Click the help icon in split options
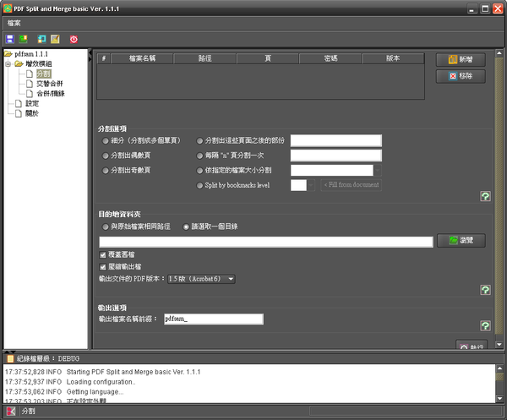The image size is (507, 420). pyautogui.click(x=485, y=196)
